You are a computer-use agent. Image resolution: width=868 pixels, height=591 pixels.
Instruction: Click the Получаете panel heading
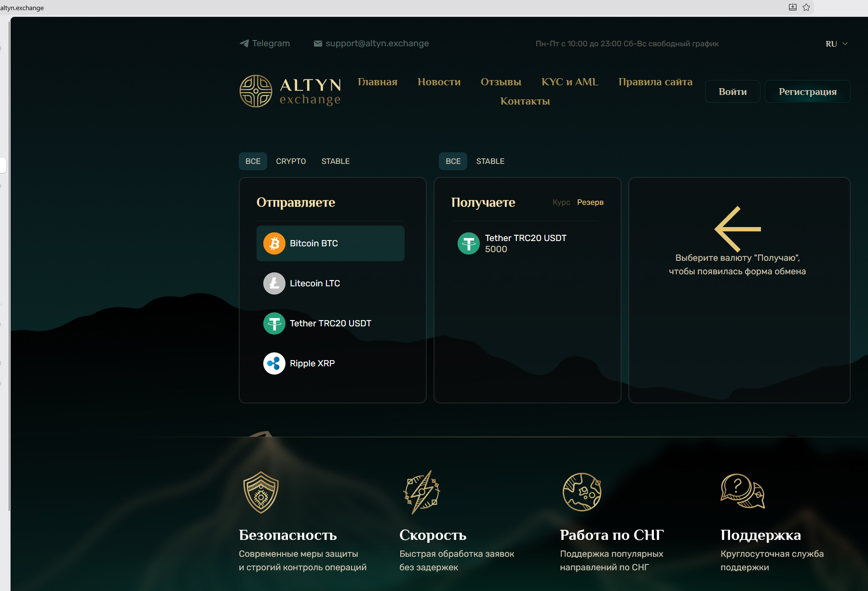483,202
